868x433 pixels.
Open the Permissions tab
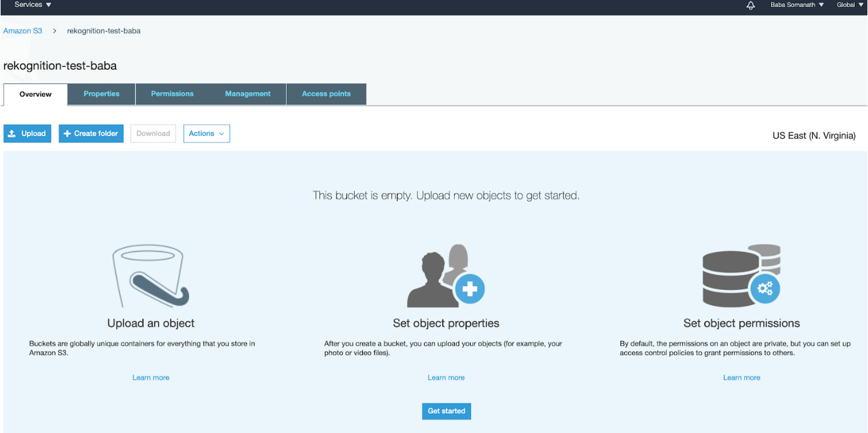[172, 94]
